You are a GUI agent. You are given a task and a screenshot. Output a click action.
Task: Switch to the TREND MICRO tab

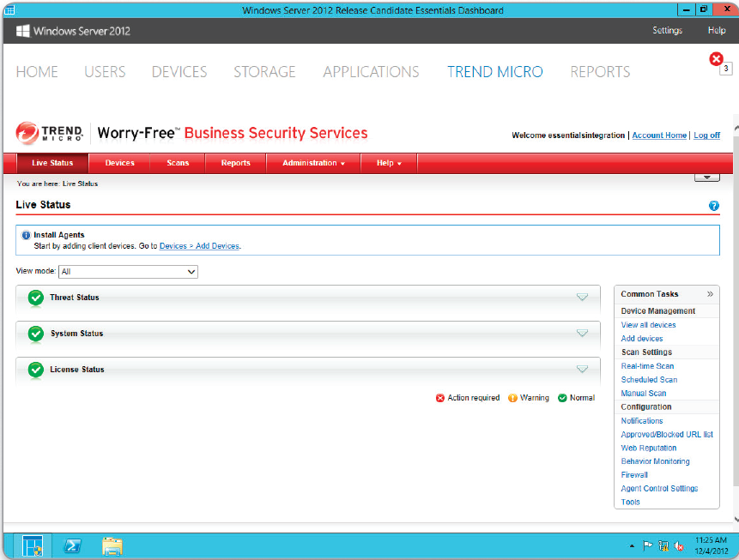(x=495, y=71)
